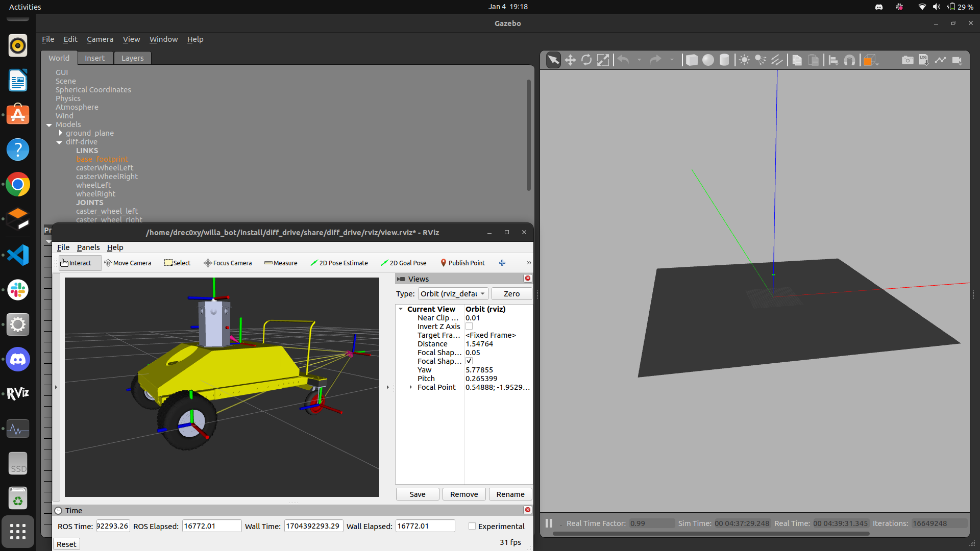Click the Remove view button
980x551 pixels.
[464, 494]
